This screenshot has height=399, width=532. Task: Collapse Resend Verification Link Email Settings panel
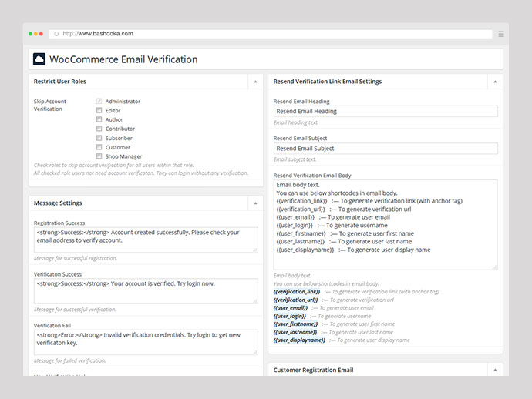click(x=495, y=82)
